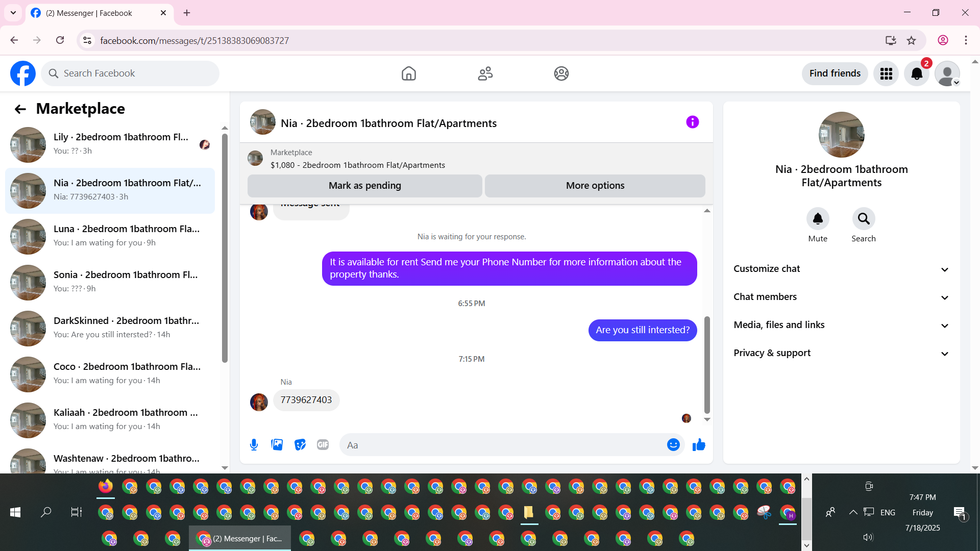
Task: Mute this conversation with the bell
Action: click(x=818, y=219)
